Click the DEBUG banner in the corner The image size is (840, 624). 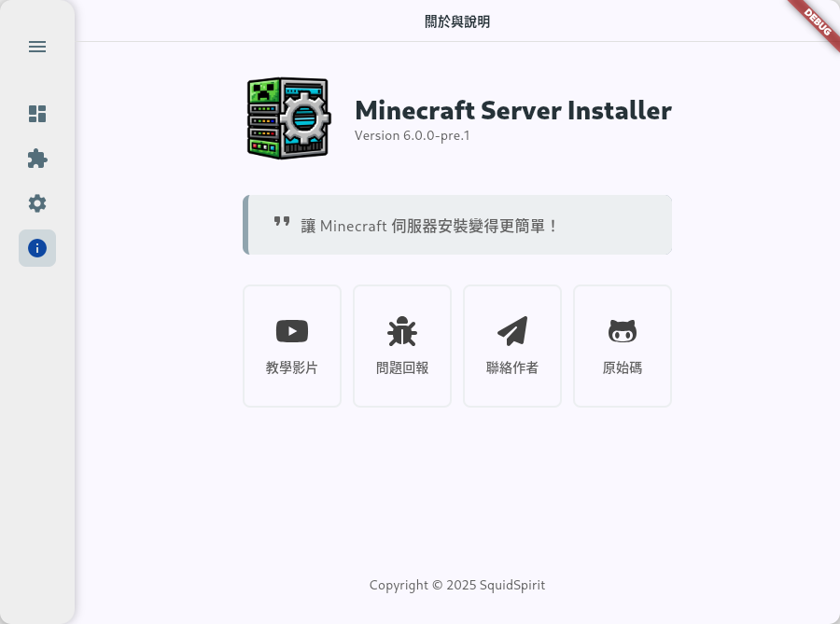813,21
